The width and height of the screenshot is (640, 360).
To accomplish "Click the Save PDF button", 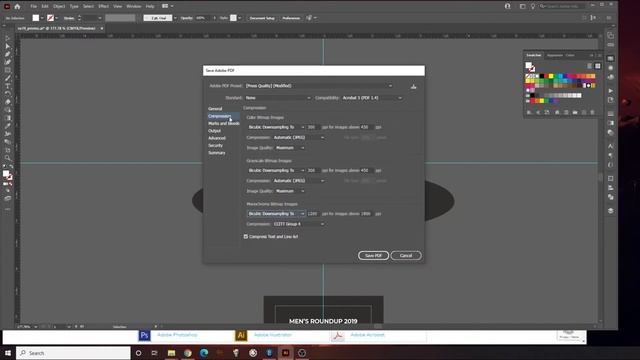I will tap(373, 256).
